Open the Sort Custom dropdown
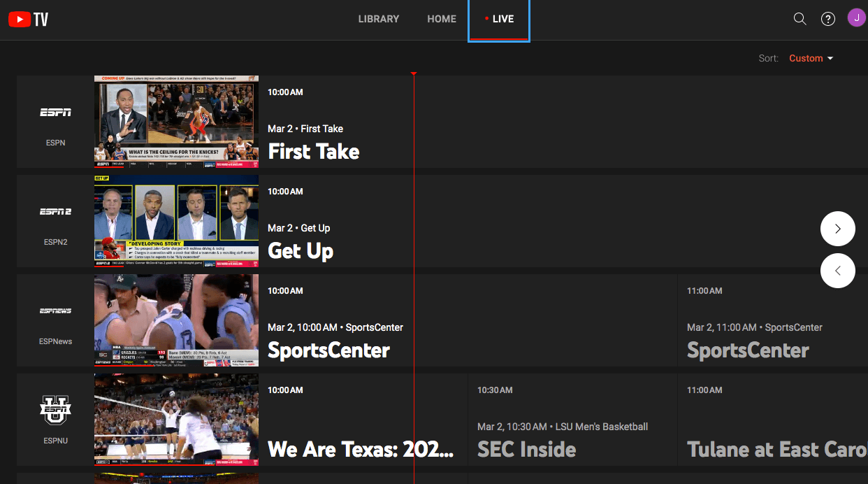The width and height of the screenshot is (868, 484). pos(809,58)
